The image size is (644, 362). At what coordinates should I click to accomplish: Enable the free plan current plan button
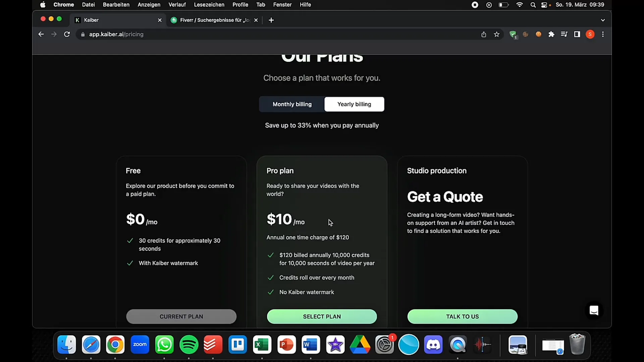pyautogui.click(x=181, y=316)
